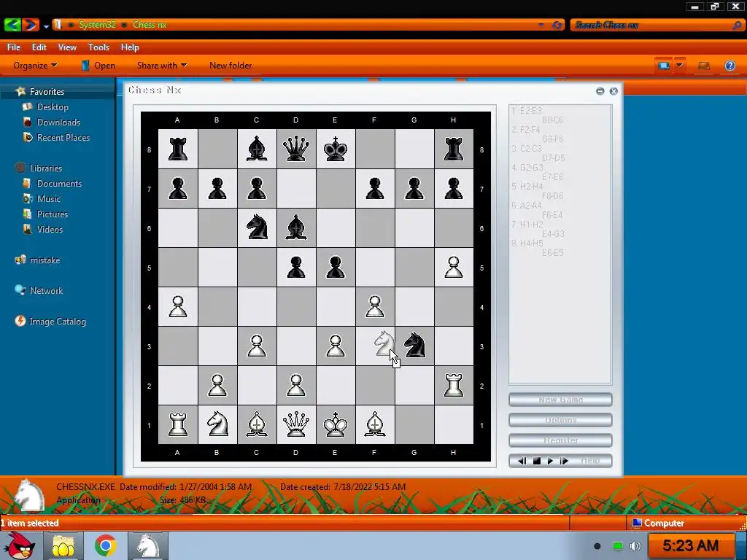The height and width of the screenshot is (560, 747).
Task: Select the white king on E1
Action: coord(336,424)
